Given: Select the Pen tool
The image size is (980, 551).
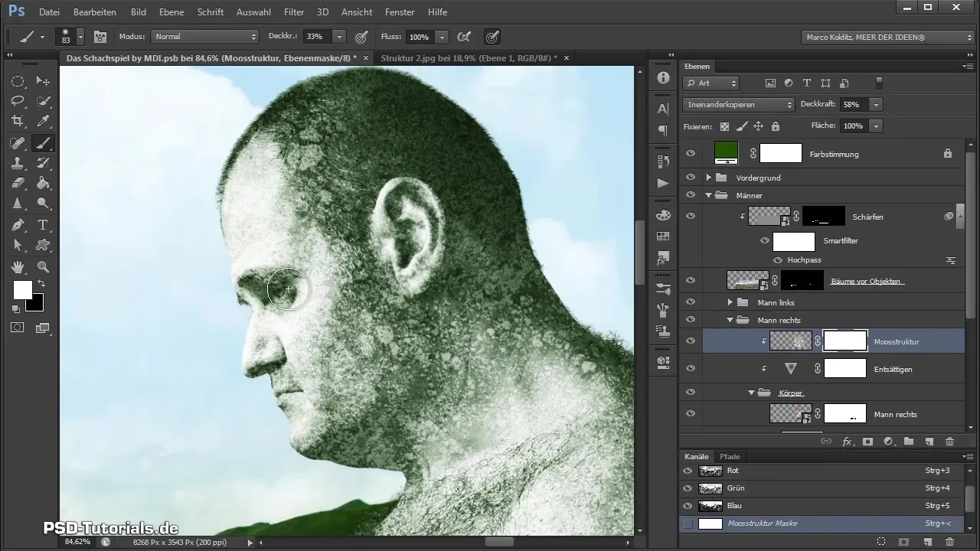Looking at the screenshot, I should (18, 225).
